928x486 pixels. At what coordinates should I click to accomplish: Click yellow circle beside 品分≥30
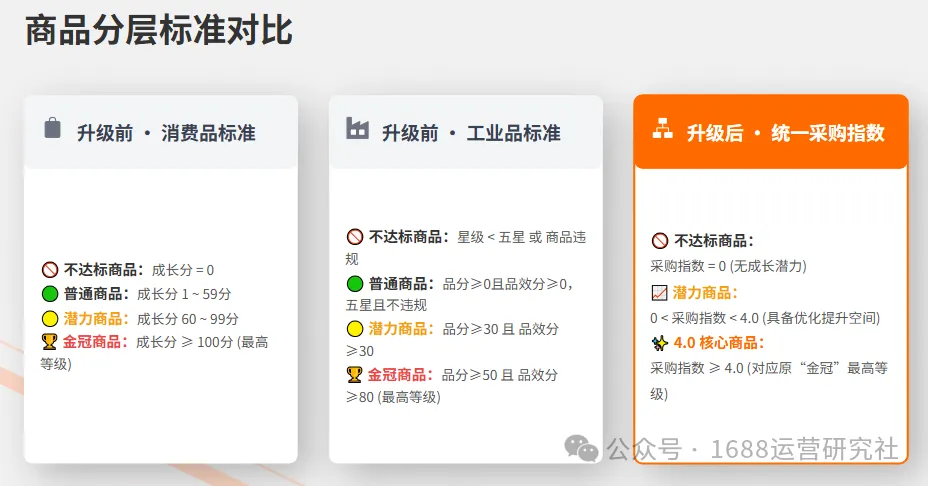click(x=355, y=329)
